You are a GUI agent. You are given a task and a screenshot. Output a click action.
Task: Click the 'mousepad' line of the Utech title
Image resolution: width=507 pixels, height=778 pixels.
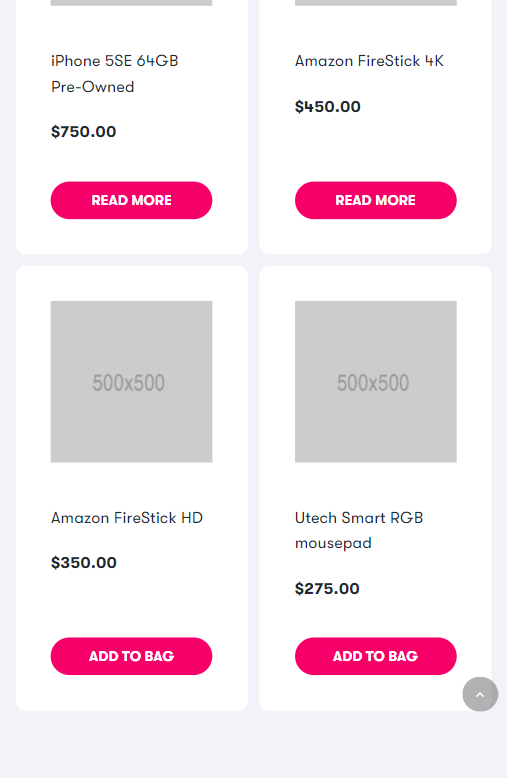333,543
